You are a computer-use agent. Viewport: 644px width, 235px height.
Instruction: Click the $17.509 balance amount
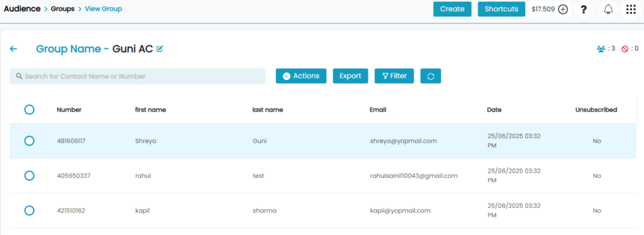543,9
